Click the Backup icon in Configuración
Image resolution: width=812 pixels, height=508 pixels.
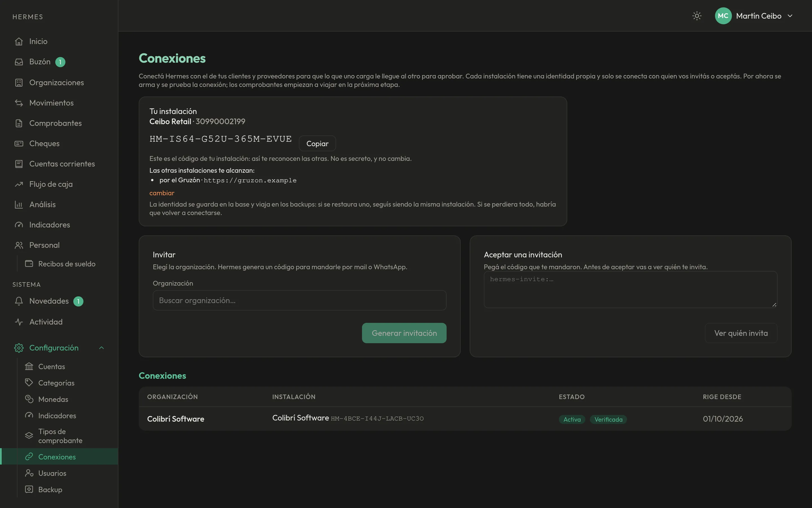point(29,489)
